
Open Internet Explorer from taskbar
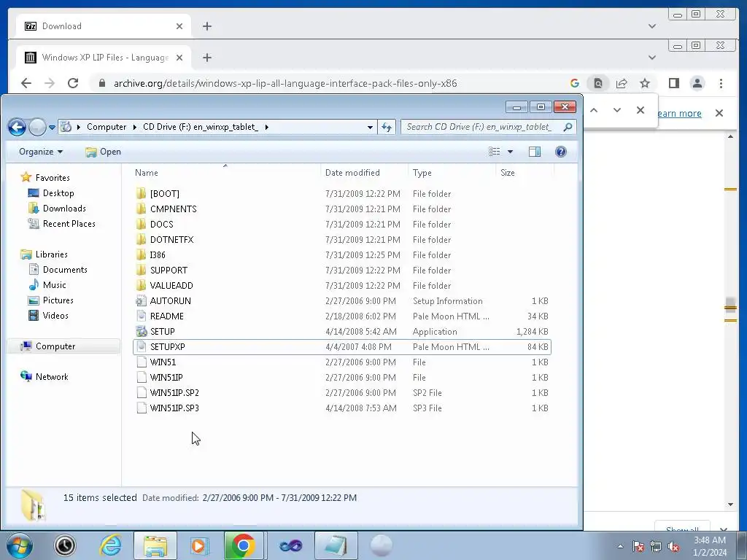pos(110,545)
